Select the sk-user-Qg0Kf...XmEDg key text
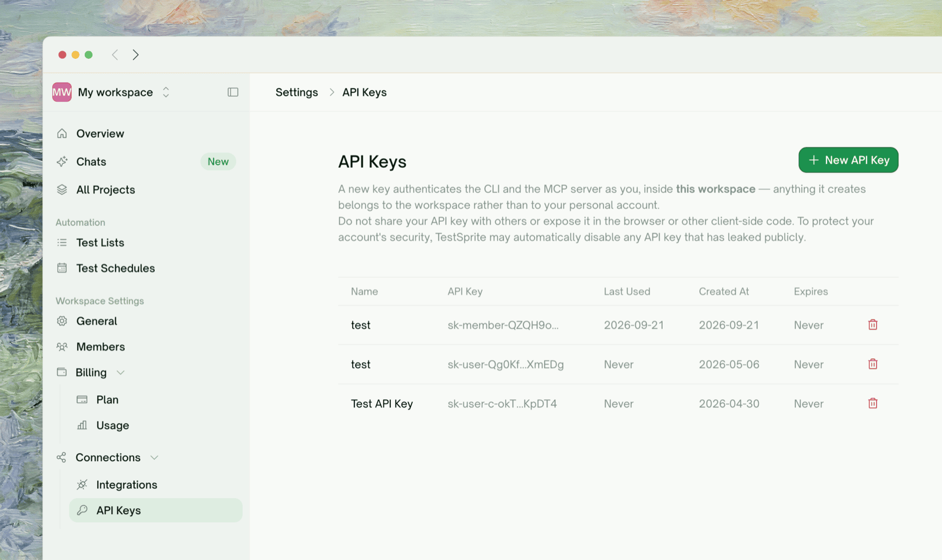This screenshot has width=942, height=560. tap(506, 365)
